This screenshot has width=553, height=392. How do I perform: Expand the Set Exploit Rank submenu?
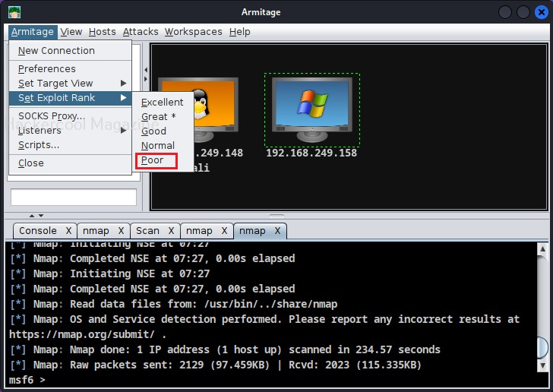(70, 98)
